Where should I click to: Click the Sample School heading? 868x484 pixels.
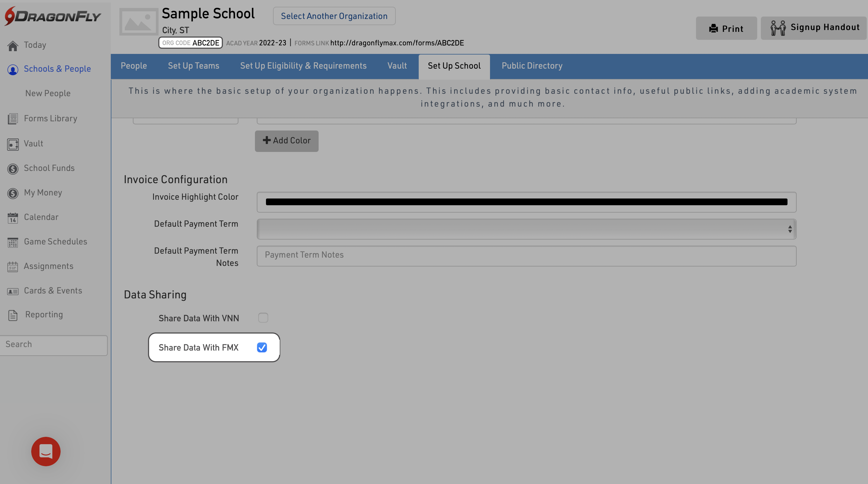click(208, 14)
